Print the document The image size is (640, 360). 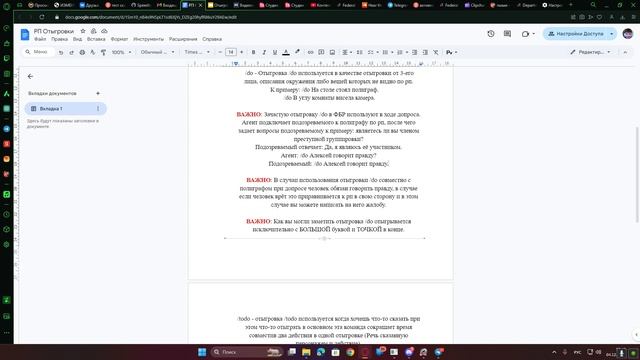click(x=82, y=52)
